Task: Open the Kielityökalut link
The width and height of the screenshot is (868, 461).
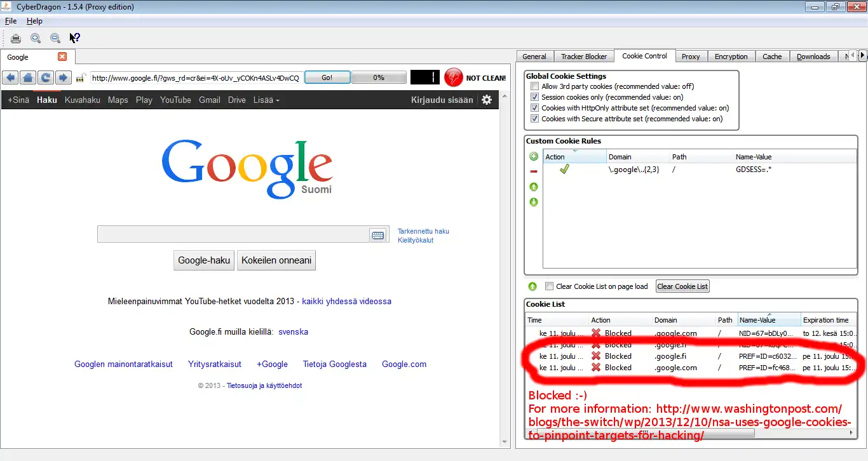Action: click(416, 240)
